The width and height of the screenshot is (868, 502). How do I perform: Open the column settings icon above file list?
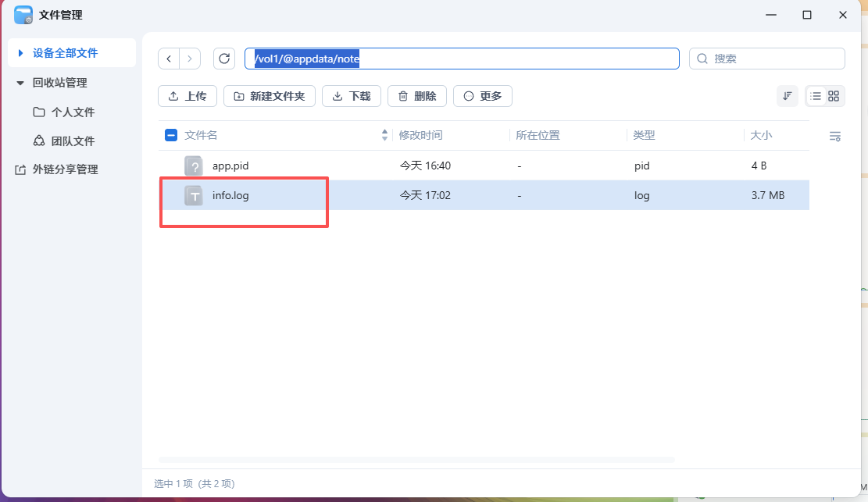pyautogui.click(x=834, y=136)
